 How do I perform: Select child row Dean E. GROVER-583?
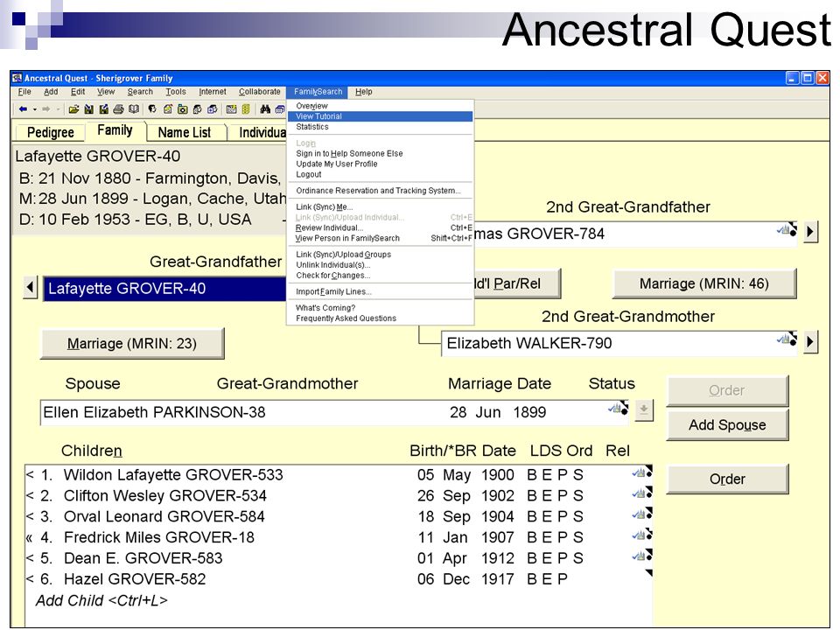click(339, 558)
